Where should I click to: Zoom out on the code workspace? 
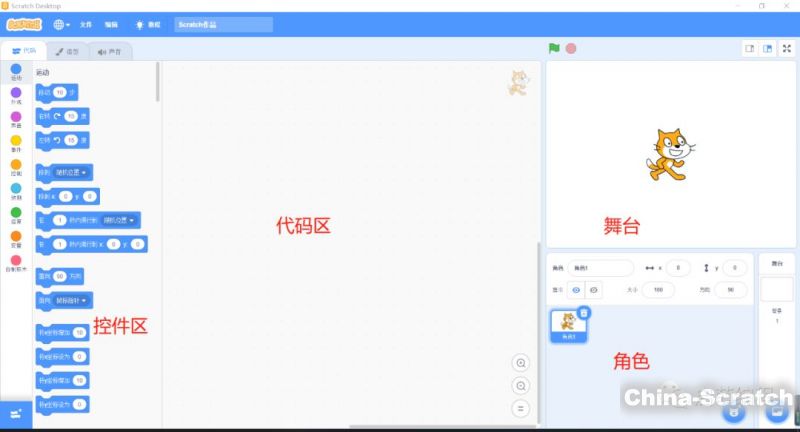[520, 386]
